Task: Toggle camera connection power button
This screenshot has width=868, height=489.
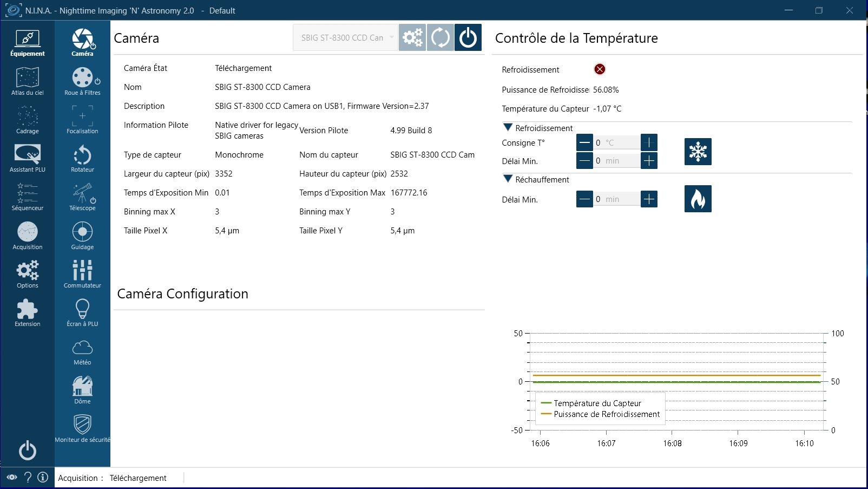Action: pos(468,38)
